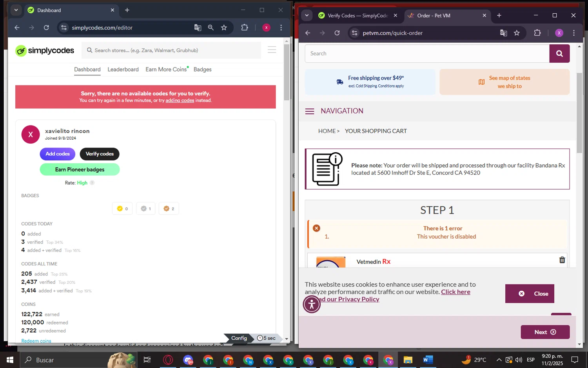Expand tab search in Dashboard window

click(x=16, y=10)
